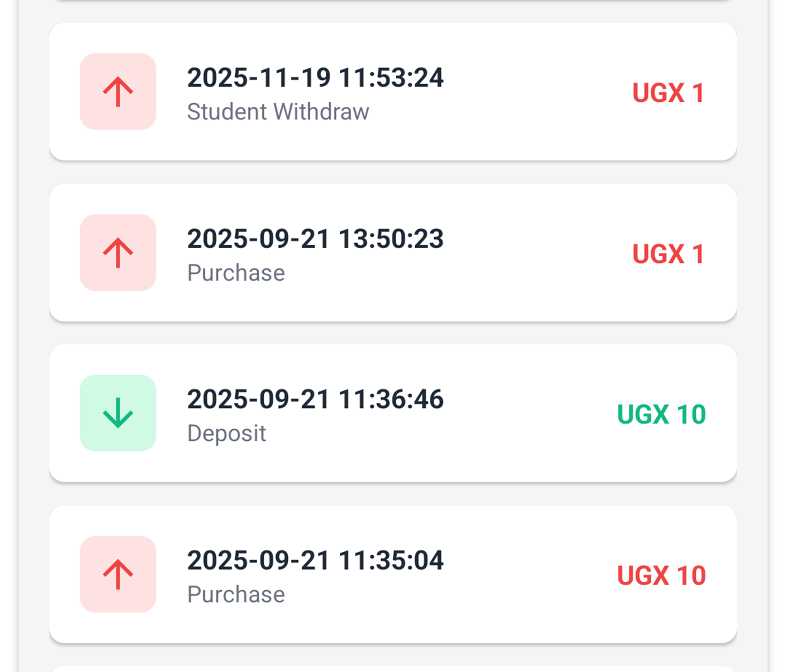Select the Purchase label under 13:50:23
This screenshot has width=785, height=672.
pos(236,273)
